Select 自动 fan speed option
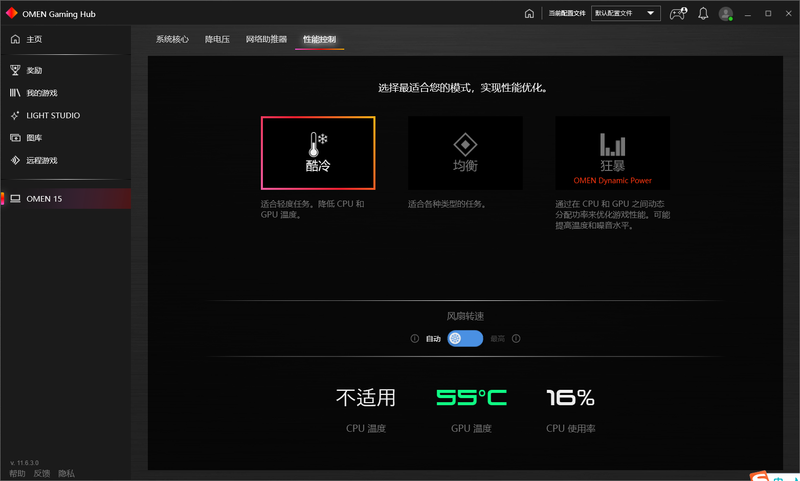 point(433,339)
